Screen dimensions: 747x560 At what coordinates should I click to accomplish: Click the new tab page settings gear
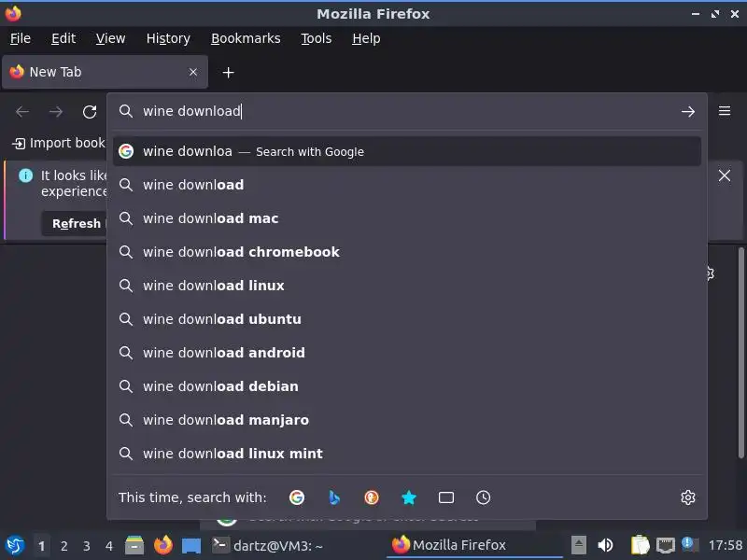(x=711, y=273)
